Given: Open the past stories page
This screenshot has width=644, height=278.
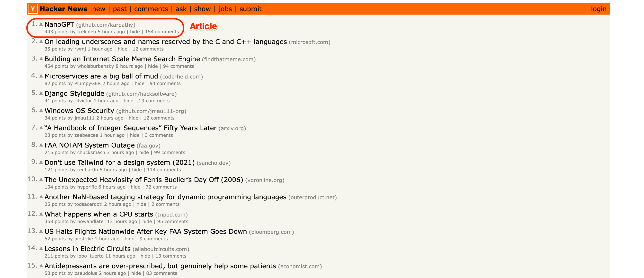Looking at the screenshot, I should pos(120,9).
